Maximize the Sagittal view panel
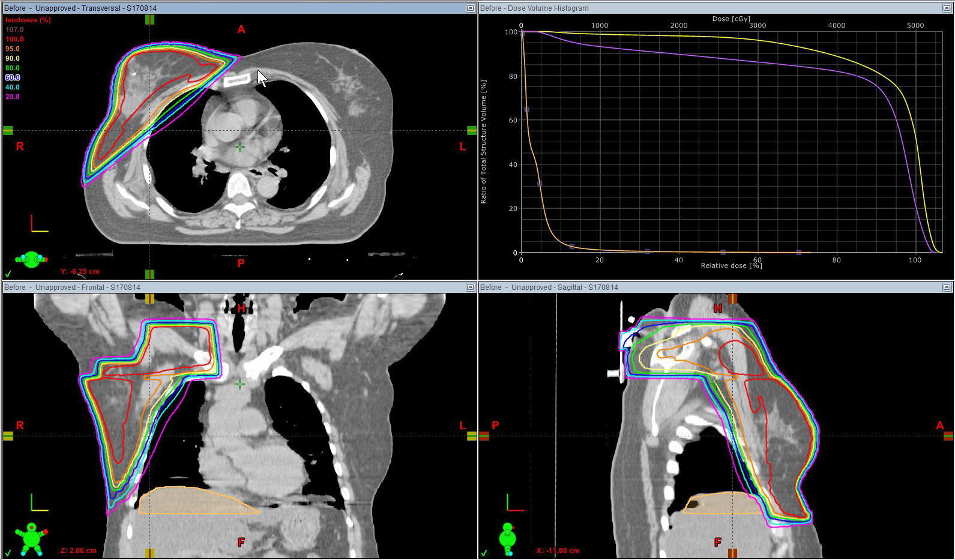Screen dimensions: 955x560 (947, 288)
